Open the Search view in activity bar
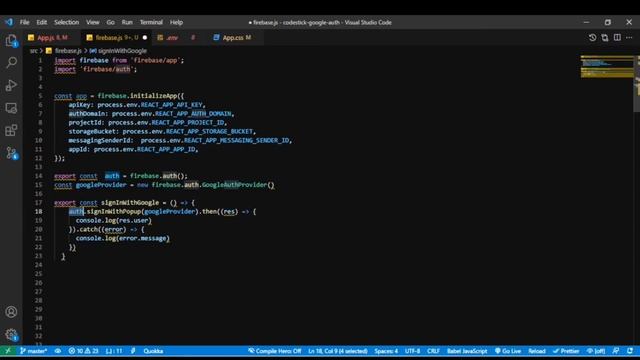 11,62
